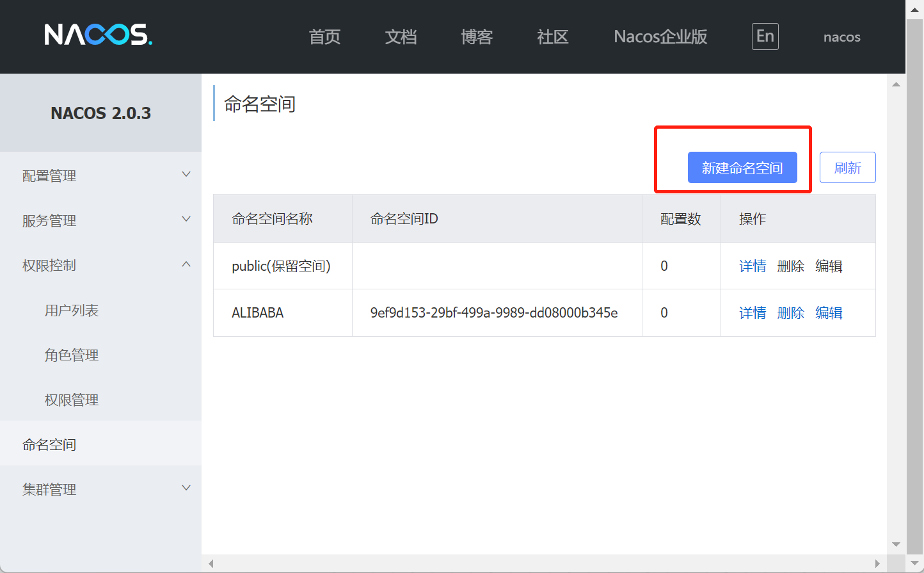Image resolution: width=924 pixels, height=573 pixels.
Task: Click the 刷新 button
Action: tap(847, 167)
